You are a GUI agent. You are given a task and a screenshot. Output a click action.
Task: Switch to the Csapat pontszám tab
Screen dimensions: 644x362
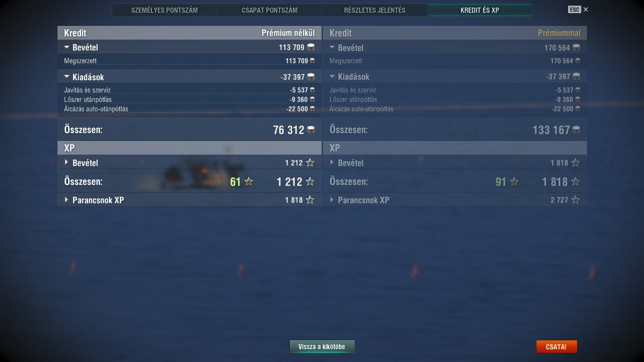click(270, 10)
